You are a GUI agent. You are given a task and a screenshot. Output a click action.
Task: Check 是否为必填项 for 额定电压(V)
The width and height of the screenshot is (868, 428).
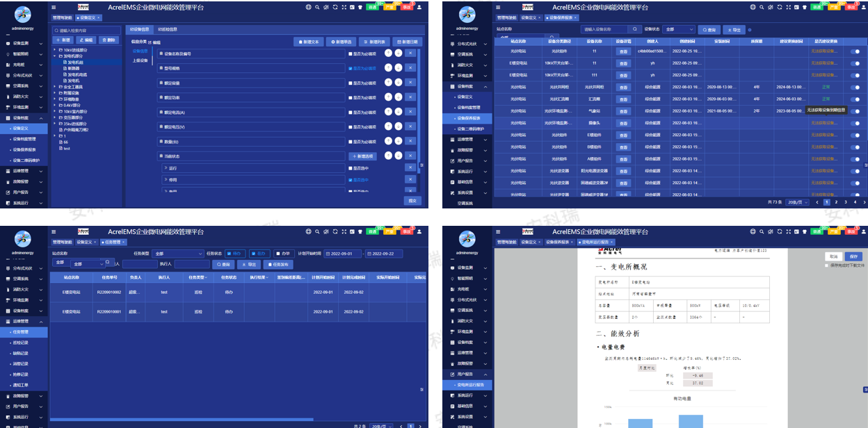click(x=351, y=126)
